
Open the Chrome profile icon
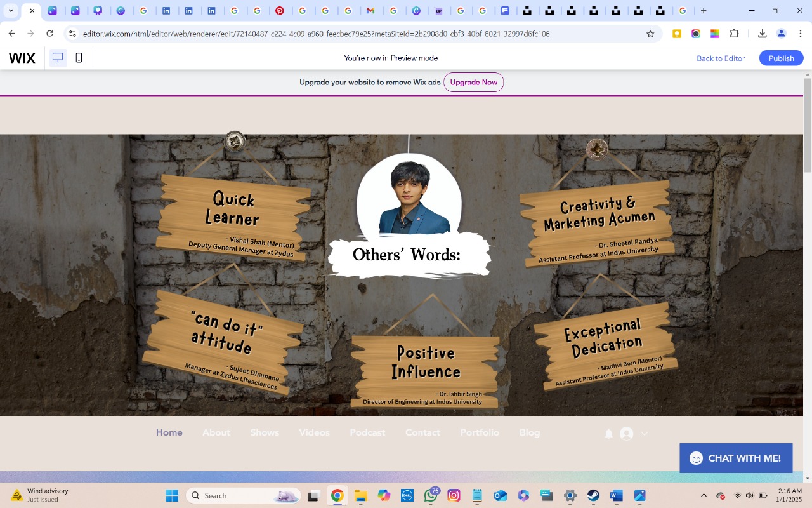(x=782, y=34)
